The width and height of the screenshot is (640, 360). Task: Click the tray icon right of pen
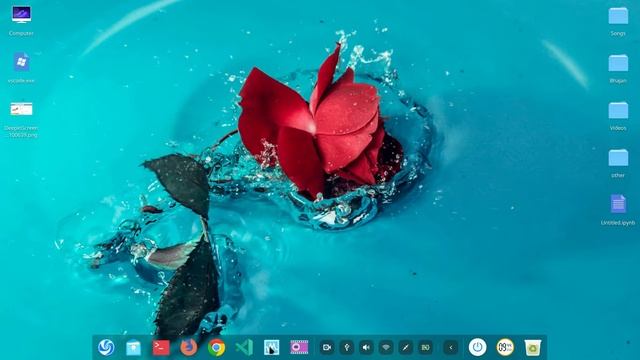(x=425, y=347)
